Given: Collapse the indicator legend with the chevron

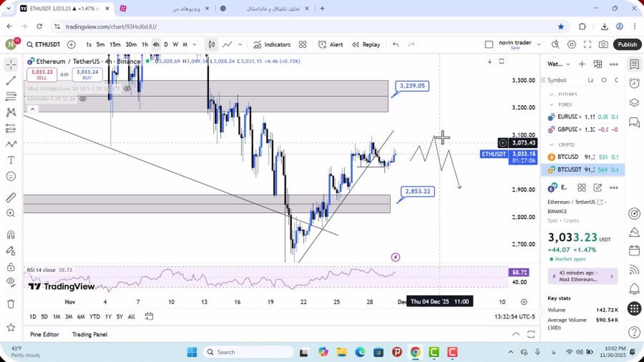Looking at the screenshot, I should click(32, 109).
